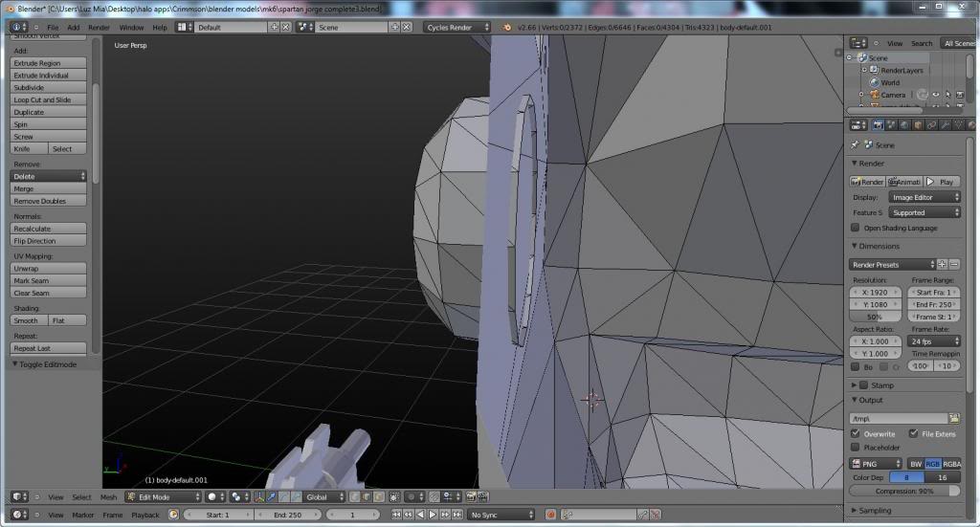Select the Modifiers wrench tab icon
The height and width of the screenshot is (527, 980).
click(x=945, y=125)
